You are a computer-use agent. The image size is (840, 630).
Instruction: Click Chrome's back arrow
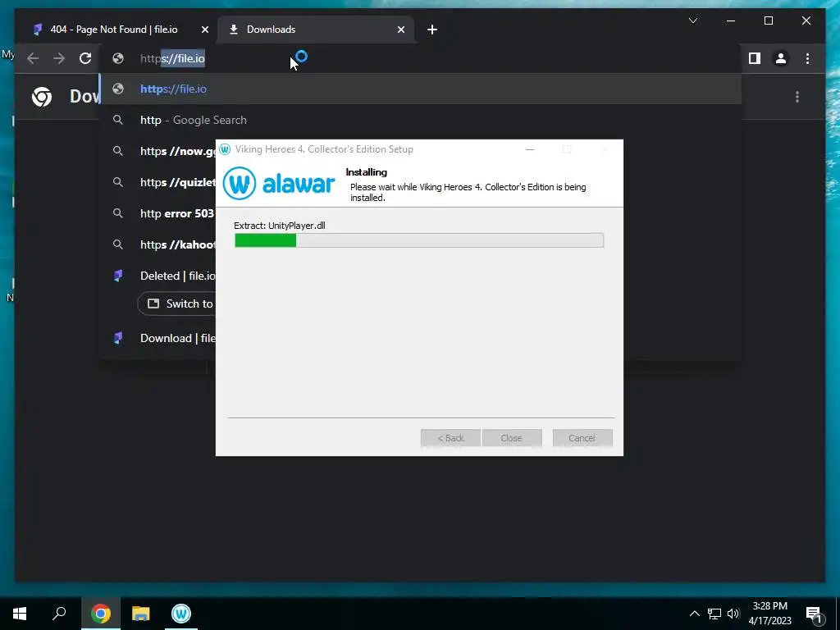33,58
